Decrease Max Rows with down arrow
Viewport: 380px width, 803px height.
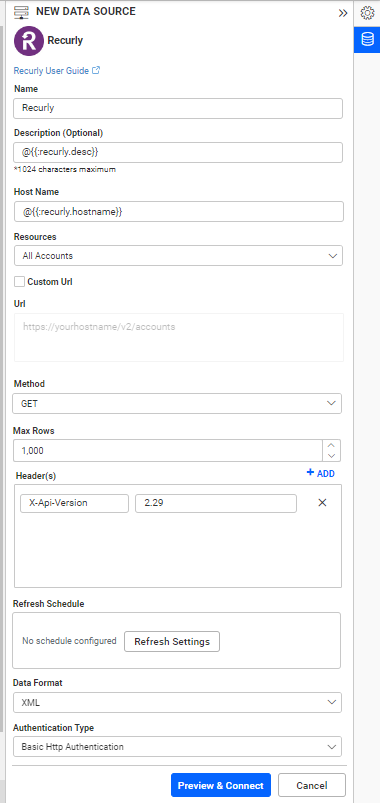(331, 456)
